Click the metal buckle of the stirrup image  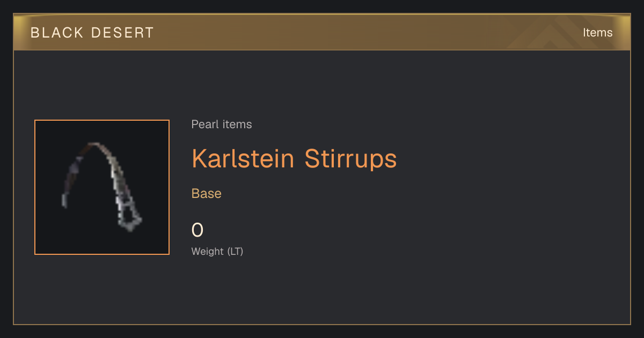(x=129, y=216)
